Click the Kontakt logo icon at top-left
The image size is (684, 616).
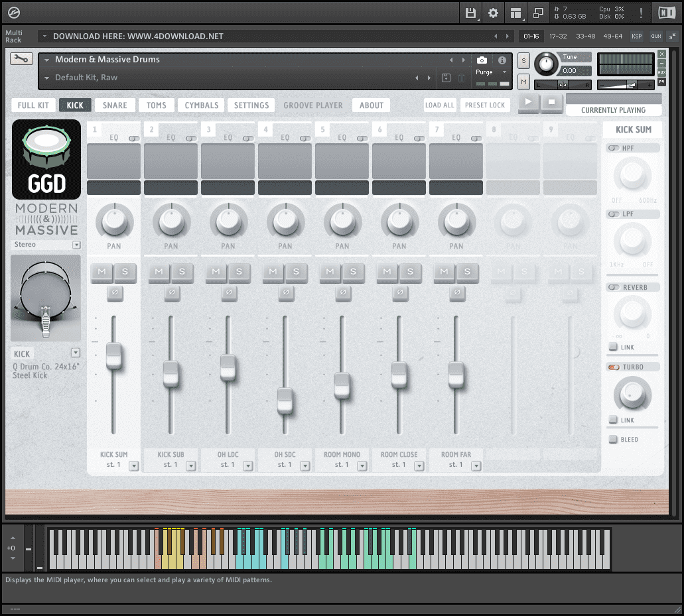pos(14,13)
